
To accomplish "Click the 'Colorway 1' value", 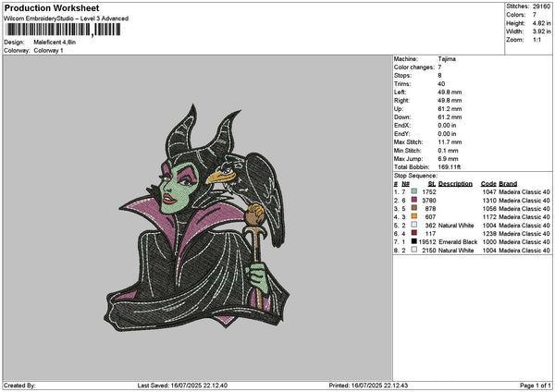I will [48, 51].
